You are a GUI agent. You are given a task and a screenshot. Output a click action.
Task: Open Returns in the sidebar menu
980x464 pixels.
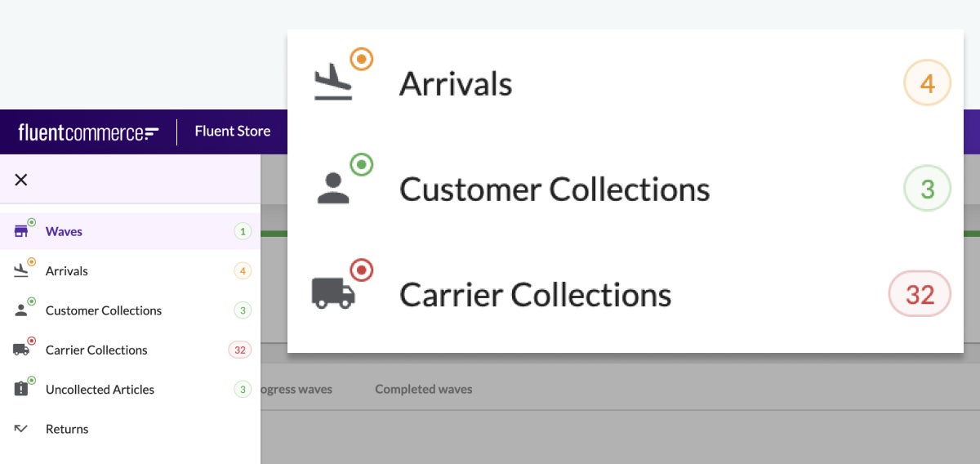pyautogui.click(x=67, y=429)
